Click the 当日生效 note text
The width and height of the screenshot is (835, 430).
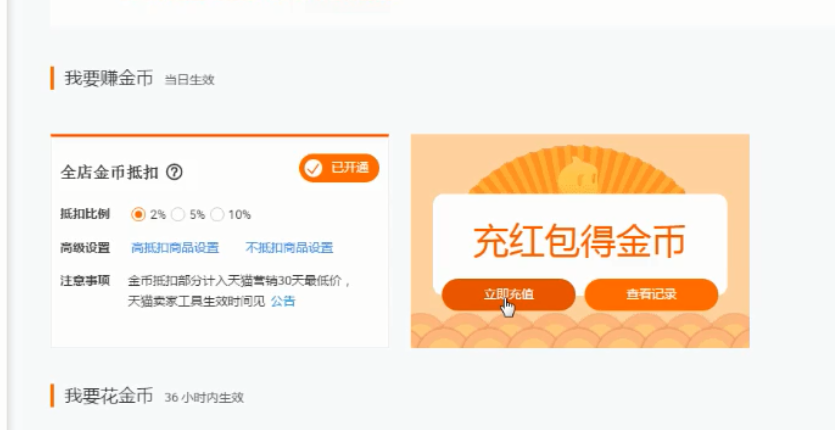[x=190, y=80]
